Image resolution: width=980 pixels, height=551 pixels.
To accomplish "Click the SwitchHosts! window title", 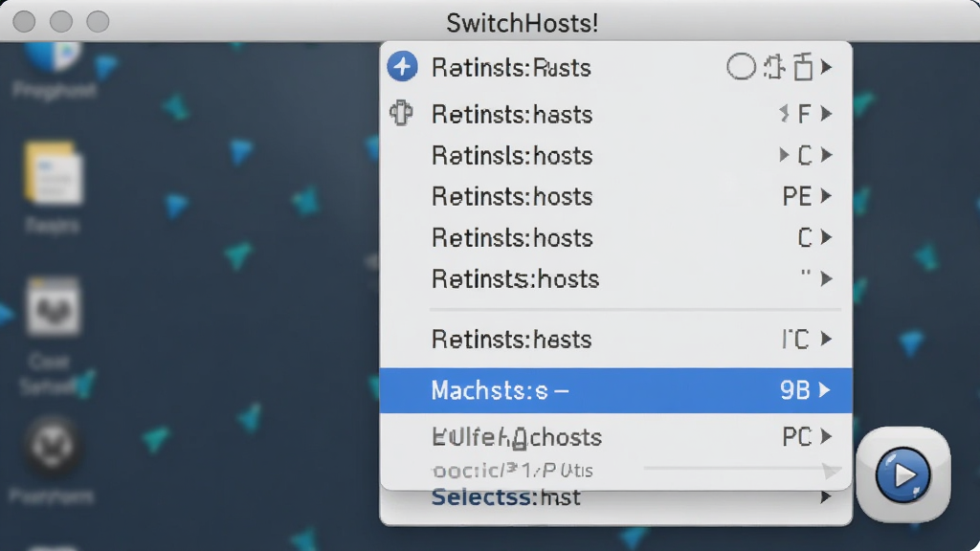I will (522, 23).
